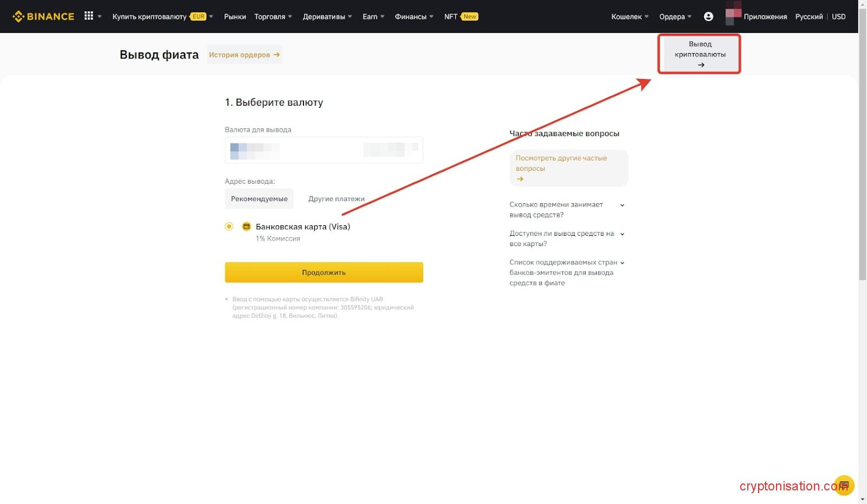
Task: Click the EUR badge on "Купить криптовалюту"
Action: pos(197,16)
